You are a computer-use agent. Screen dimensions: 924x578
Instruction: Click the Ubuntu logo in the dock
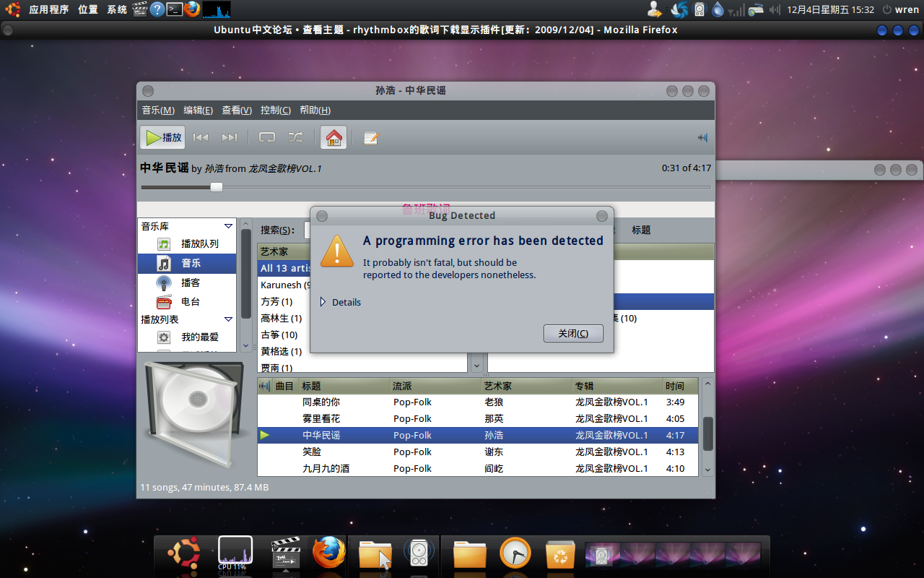click(x=184, y=553)
